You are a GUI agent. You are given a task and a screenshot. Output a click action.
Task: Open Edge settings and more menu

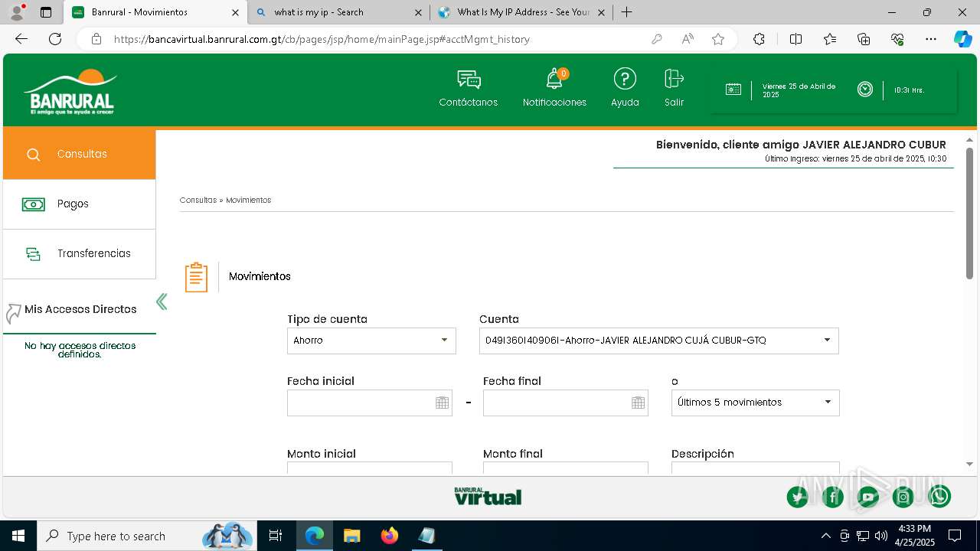pyautogui.click(x=931, y=39)
